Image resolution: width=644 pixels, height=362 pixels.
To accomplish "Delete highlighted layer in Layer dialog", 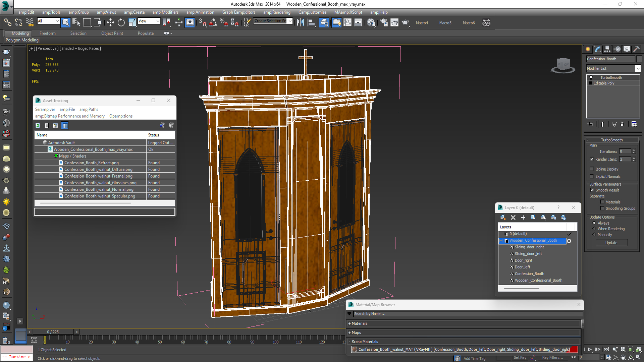I will (513, 217).
